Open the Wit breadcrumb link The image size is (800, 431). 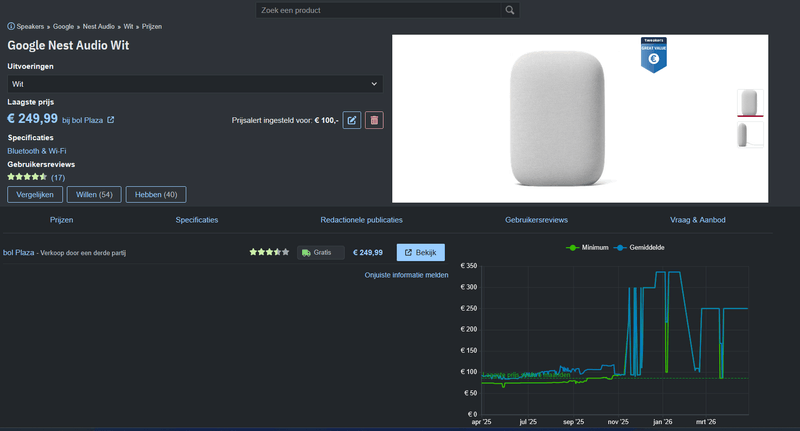[x=128, y=27]
